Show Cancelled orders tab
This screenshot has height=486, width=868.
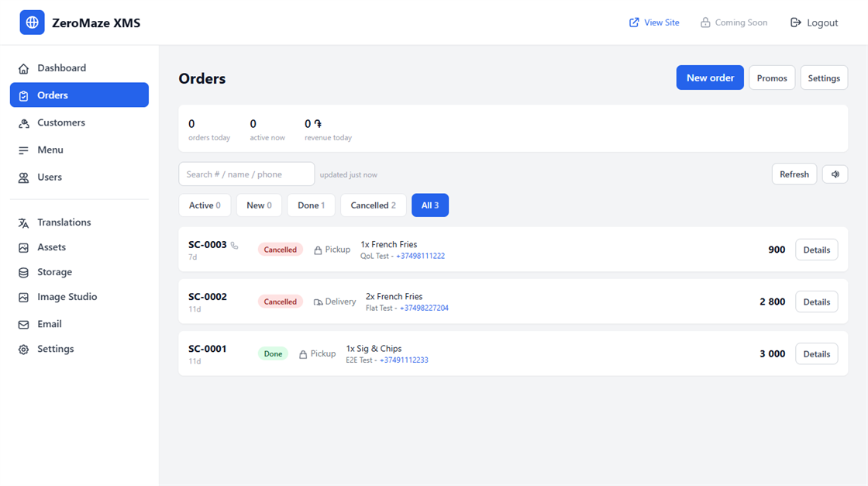[x=373, y=205]
